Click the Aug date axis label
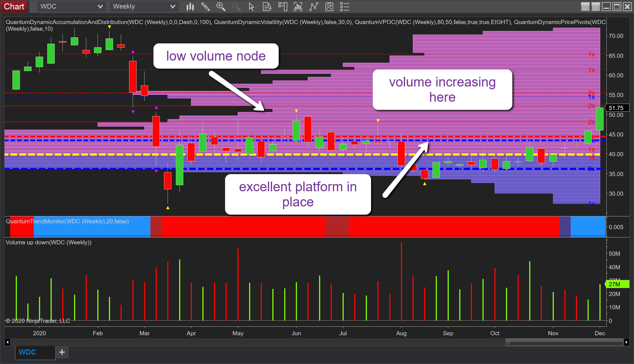Screen dimensions: 634x364 click(401, 333)
